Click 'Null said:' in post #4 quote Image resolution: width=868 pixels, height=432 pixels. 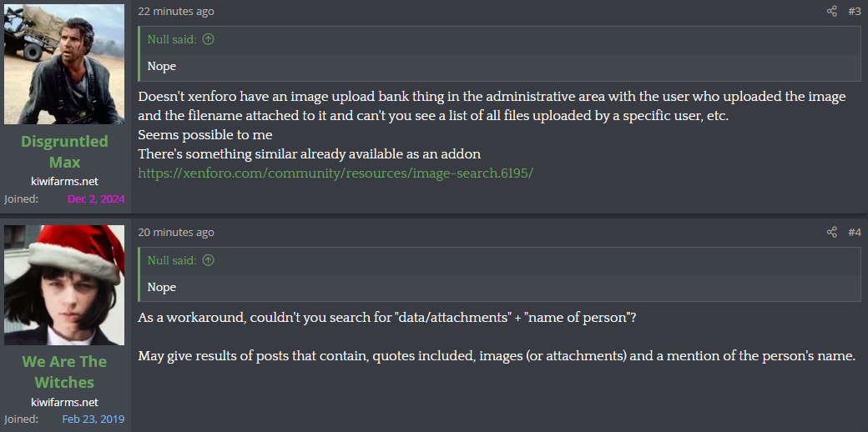pyautogui.click(x=172, y=260)
